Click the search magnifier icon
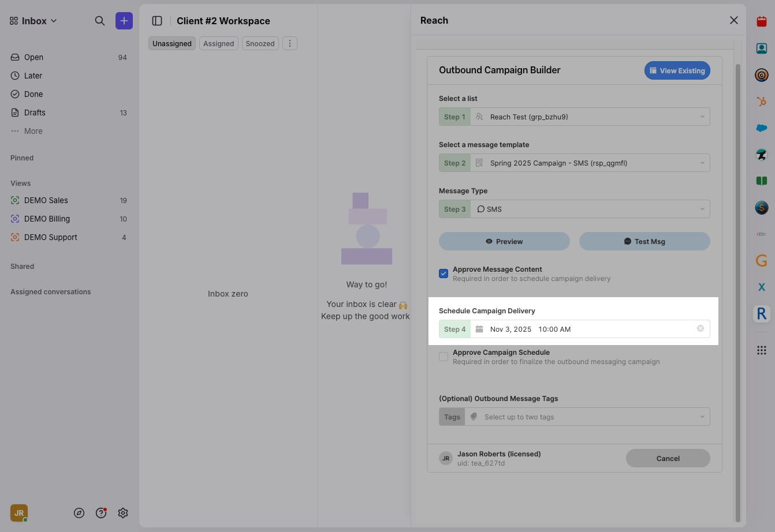The width and height of the screenshot is (775, 532). pyautogui.click(x=100, y=21)
